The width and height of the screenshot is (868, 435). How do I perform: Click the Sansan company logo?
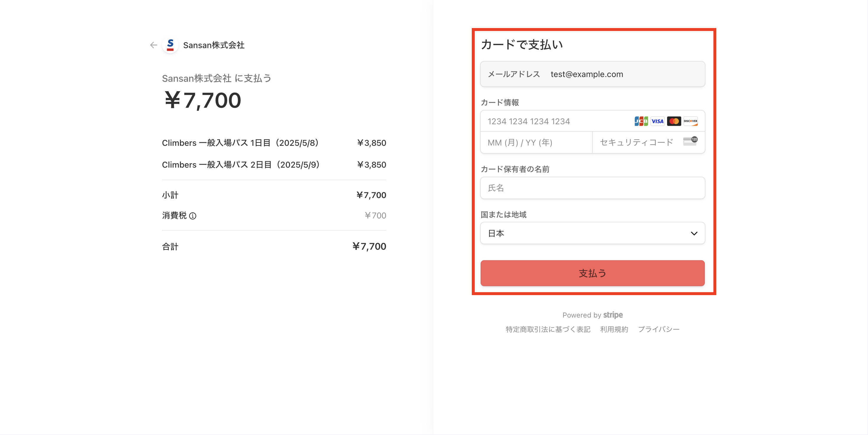tap(170, 45)
